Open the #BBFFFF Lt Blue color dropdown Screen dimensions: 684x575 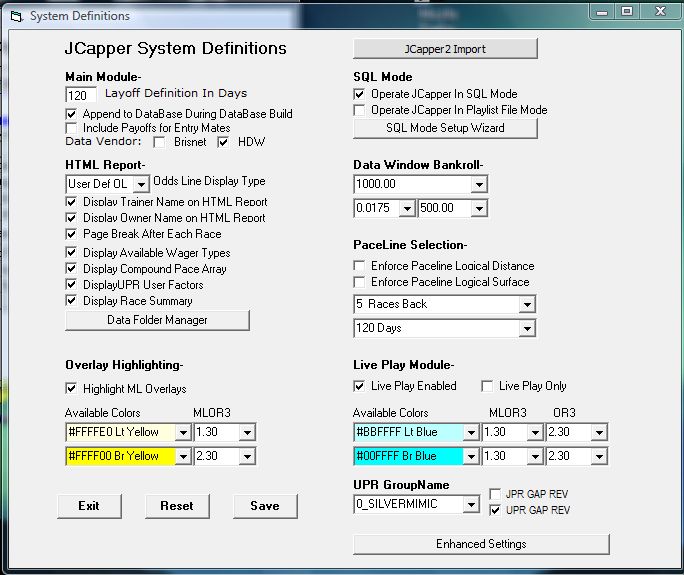(x=471, y=432)
